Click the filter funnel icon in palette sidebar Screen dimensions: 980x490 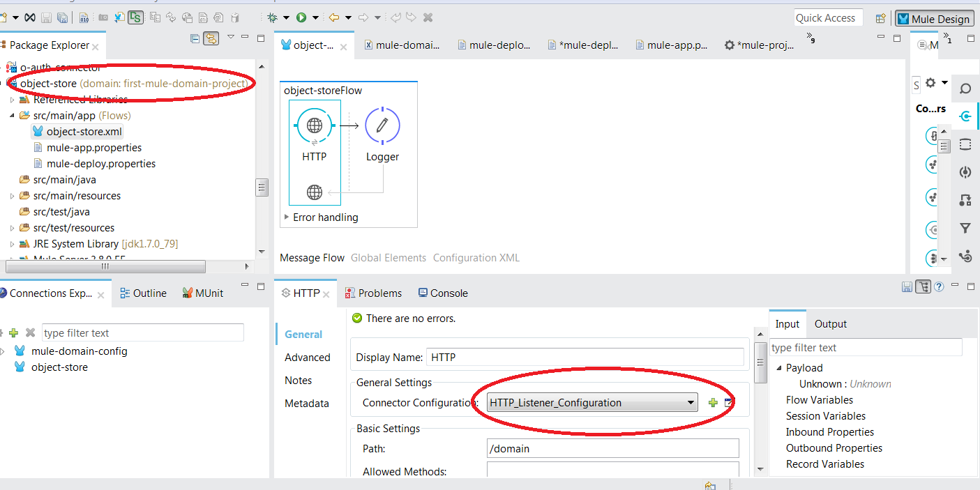pos(965,229)
